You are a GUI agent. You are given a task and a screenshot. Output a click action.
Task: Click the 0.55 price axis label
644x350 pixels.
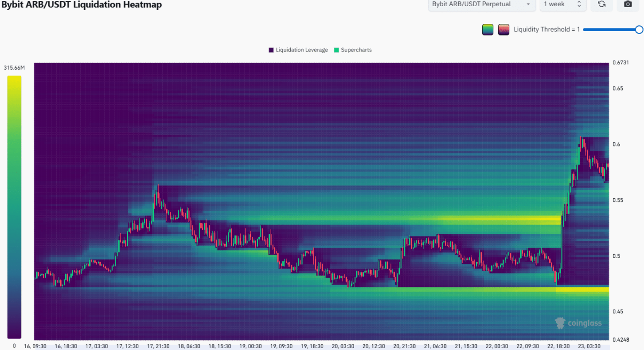pos(618,200)
